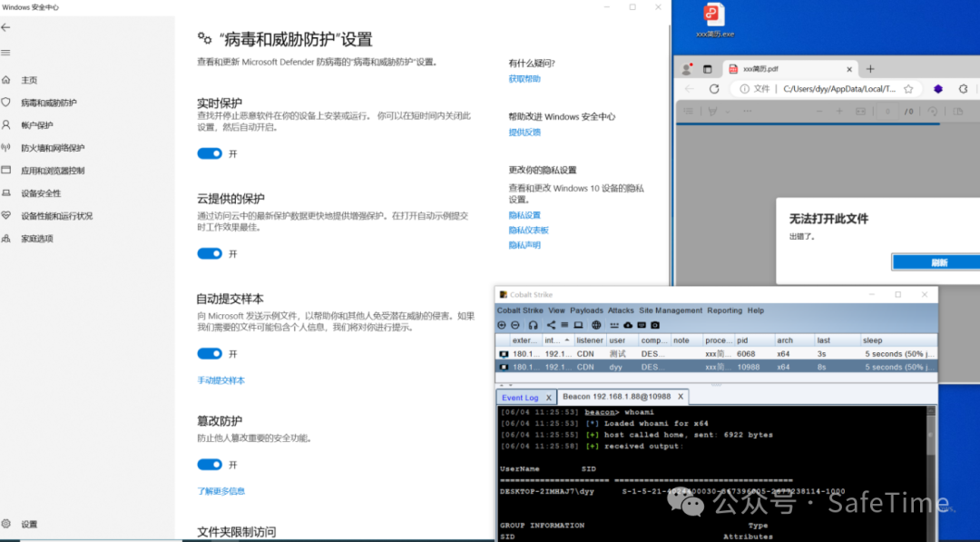Click 刷新 button in PDF error dialog

(936, 262)
